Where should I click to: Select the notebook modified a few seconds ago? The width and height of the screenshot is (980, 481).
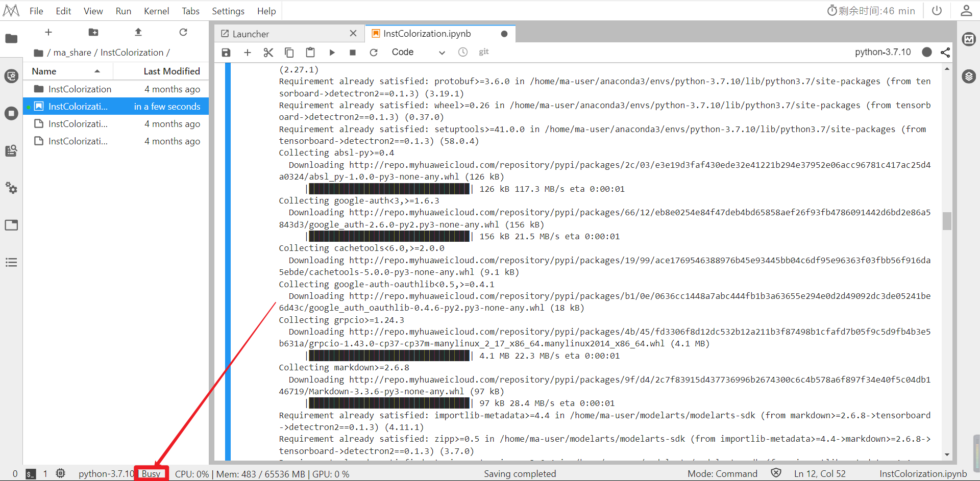coord(116,107)
